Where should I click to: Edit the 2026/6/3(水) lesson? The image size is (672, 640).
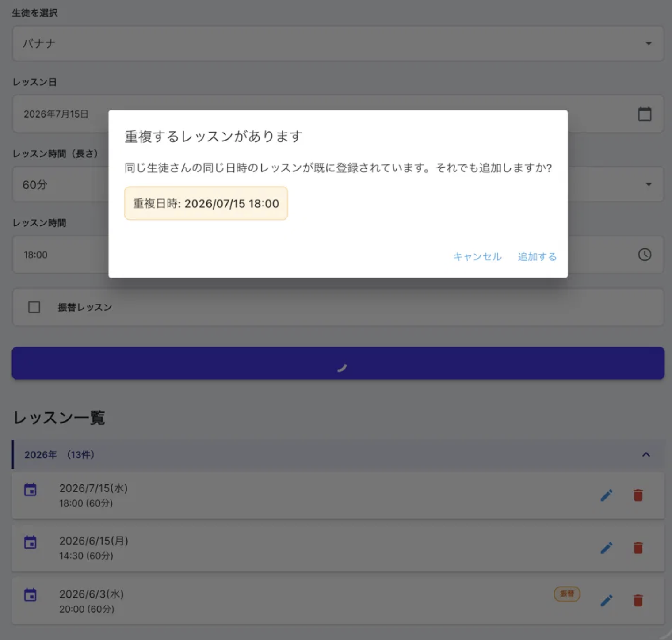(x=607, y=601)
